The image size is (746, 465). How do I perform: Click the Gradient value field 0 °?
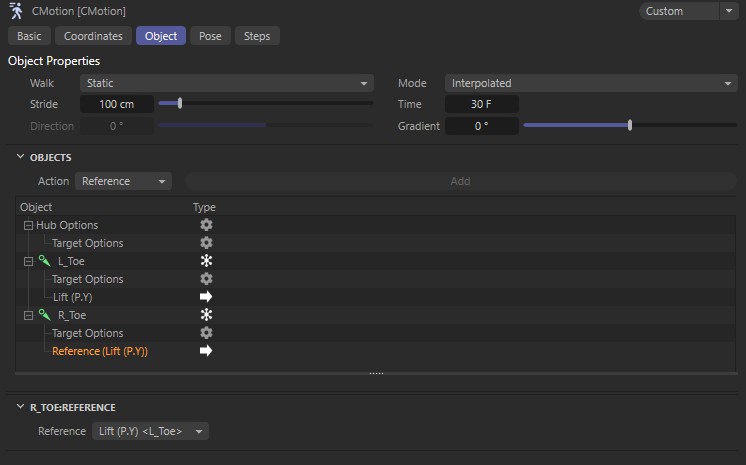[481, 126]
